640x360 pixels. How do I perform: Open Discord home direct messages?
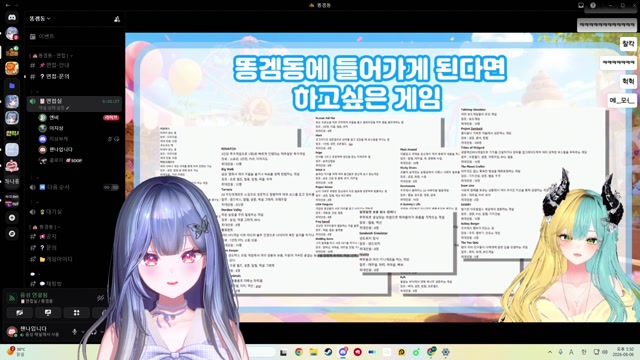[x=12, y=18]
